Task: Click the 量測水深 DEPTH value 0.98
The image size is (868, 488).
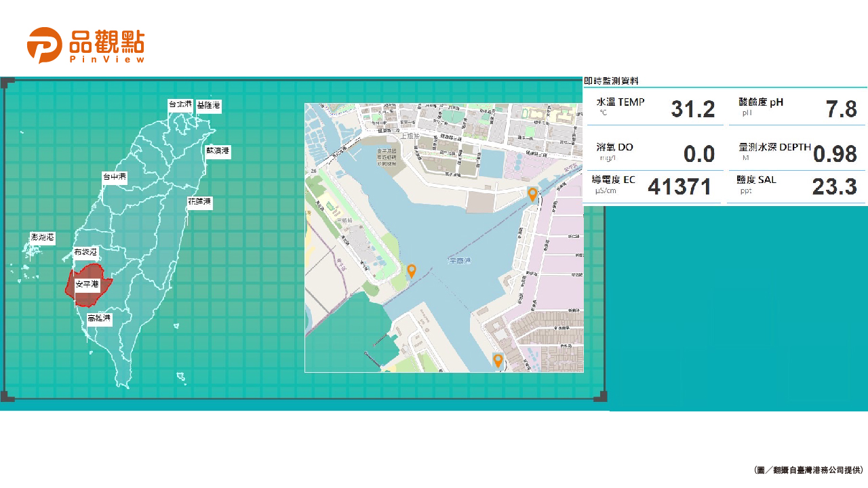Action: click(x=835, y=154)
